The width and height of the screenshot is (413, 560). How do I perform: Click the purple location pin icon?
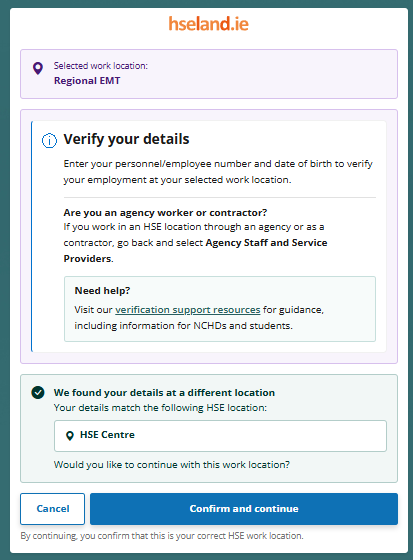point(38,68)
